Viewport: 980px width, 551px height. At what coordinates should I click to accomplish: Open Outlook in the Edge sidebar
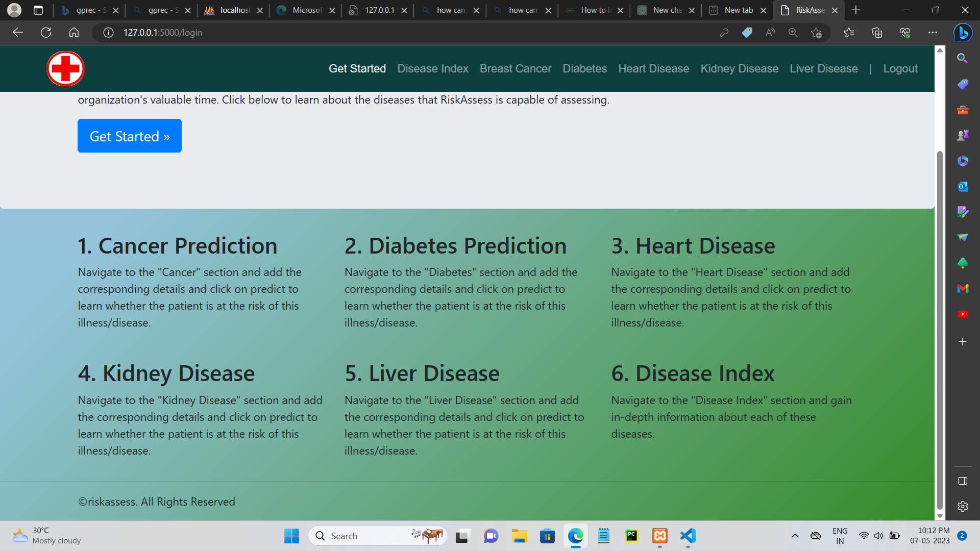point(963,186)
